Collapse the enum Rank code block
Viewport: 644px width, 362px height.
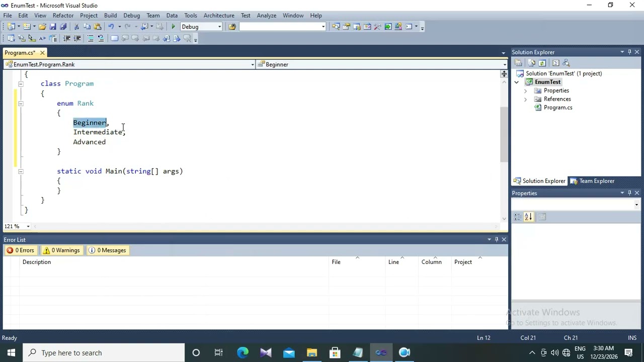point(21,104)
